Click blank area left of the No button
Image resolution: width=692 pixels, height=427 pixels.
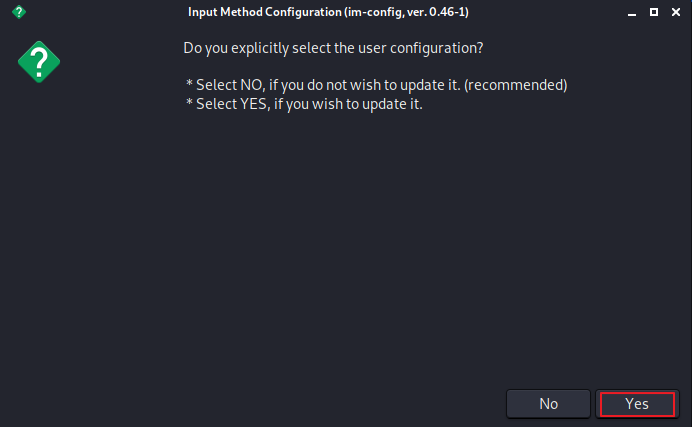(x=250, y=403)
